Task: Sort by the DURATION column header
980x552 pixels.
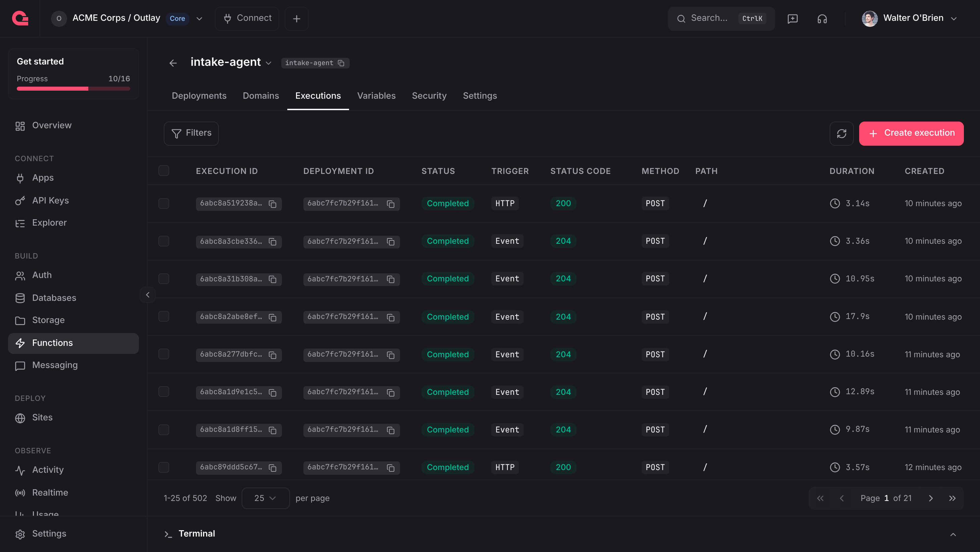Action: pos(851,171)
